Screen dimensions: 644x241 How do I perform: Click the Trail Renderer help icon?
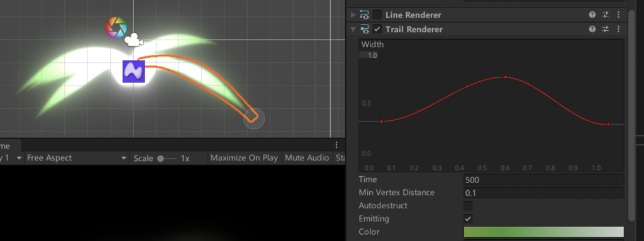592,29
